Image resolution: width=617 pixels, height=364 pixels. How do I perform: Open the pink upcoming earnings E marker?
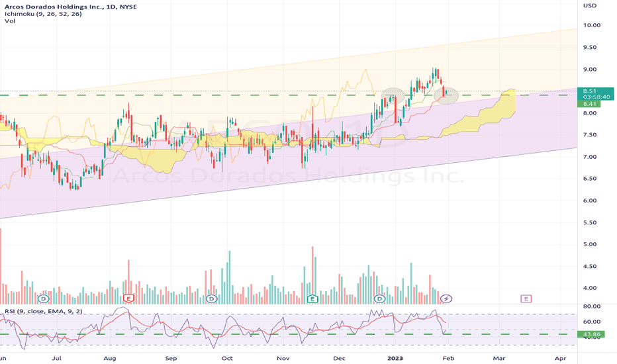coord(526,299)
